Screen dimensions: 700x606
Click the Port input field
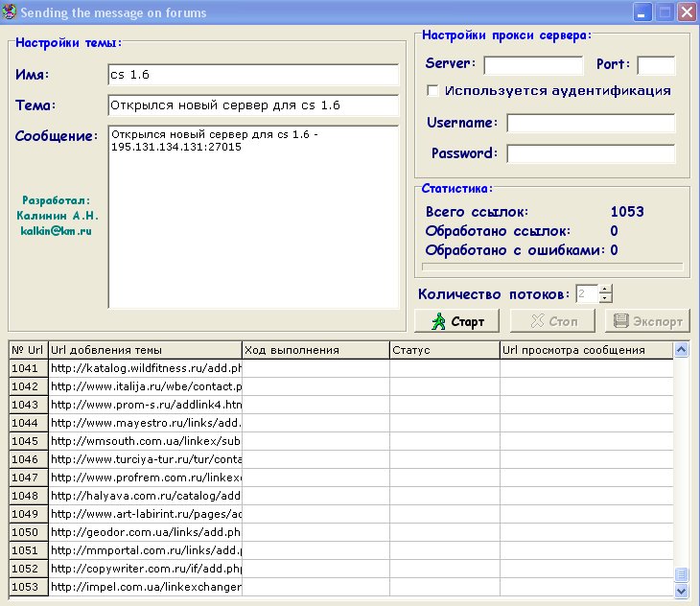pyautogui.click(x=656, y=65)
